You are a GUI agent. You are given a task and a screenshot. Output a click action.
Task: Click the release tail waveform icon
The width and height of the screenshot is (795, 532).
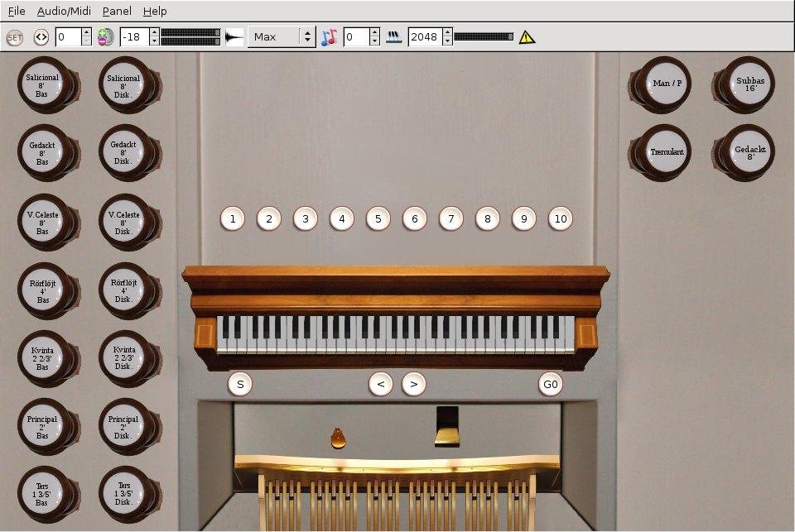pos(234,37)
